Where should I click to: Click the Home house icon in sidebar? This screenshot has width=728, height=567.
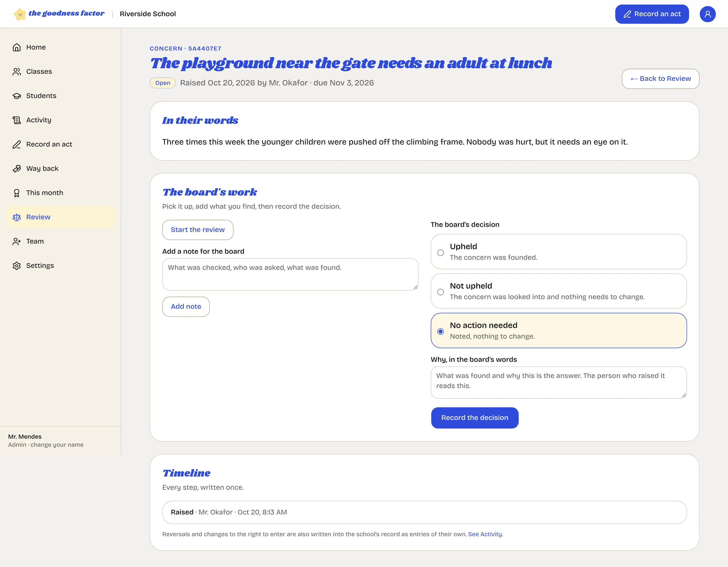click(x=17, y=47)
